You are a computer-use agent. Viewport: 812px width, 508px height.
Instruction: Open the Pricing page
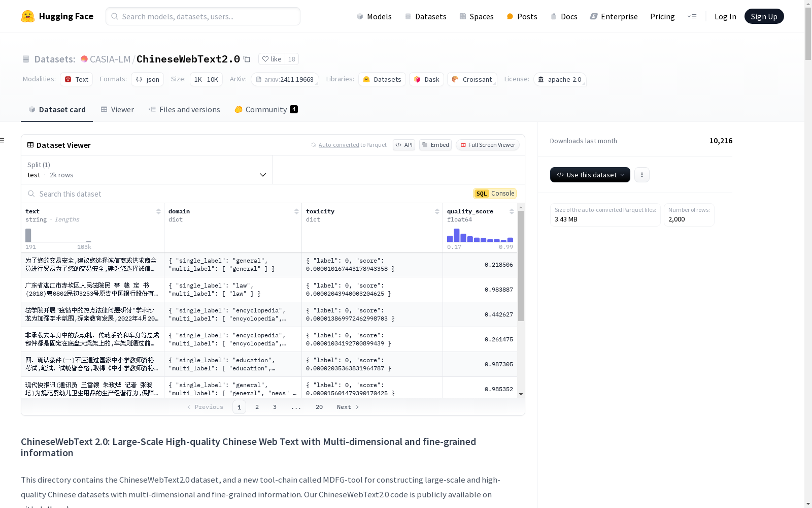[662, 16]
